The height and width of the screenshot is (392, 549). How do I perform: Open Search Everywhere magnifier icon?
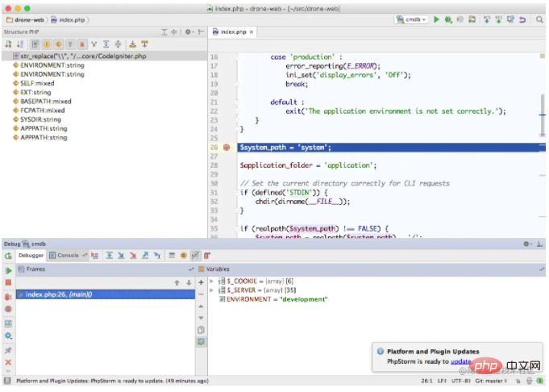coord(538,18)
